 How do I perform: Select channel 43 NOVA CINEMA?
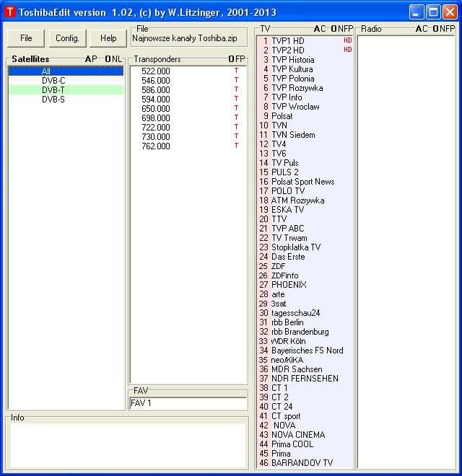(x=305, y=435)
